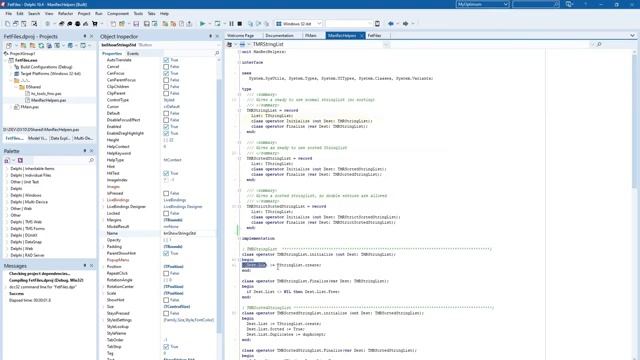640x360 pixels.
Task: Click the Save file toolbar icon
Action: point(136,24)
